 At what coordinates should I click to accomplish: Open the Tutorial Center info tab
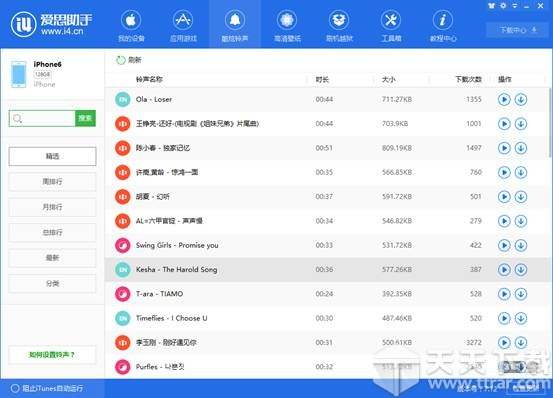click(x=443, y=26)
